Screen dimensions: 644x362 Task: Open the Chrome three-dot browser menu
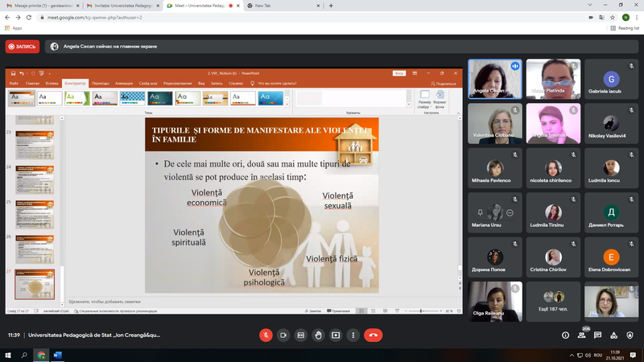pos(637,16)
